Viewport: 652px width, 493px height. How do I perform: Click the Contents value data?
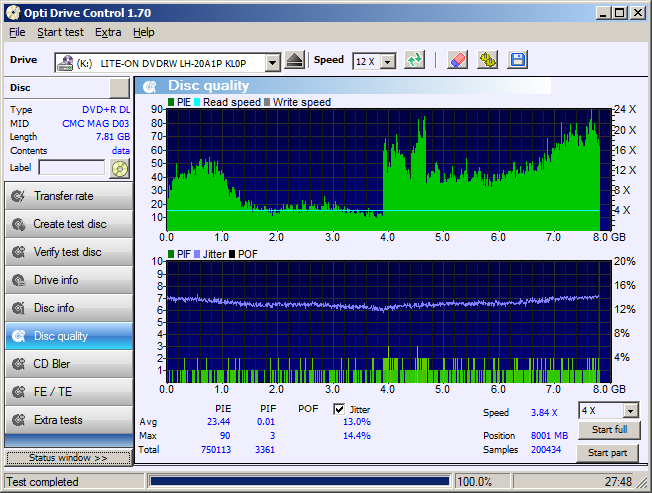point(121,150)
